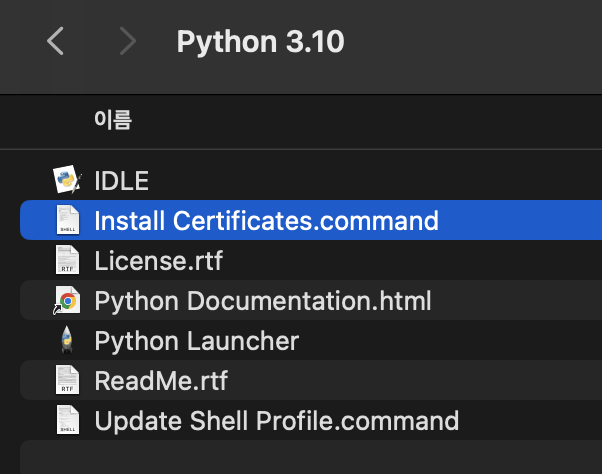
Task: Select the ReadMe.rtf file name
Action: (161, 381)
